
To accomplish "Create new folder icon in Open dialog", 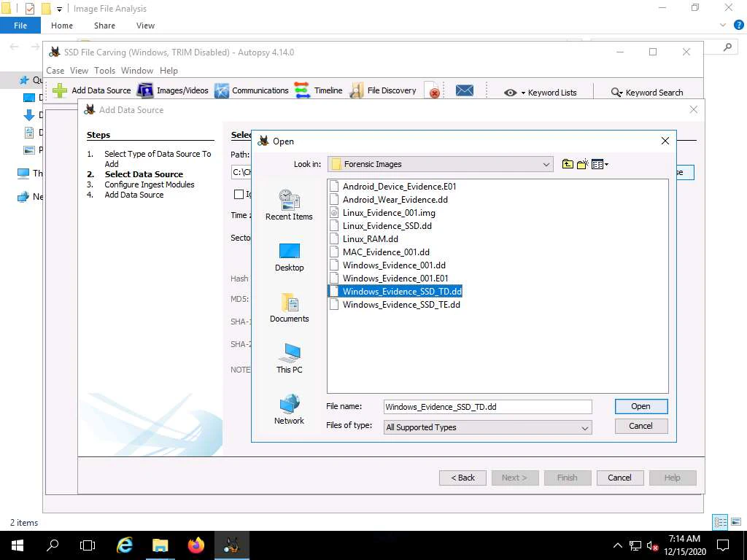I will point(582,164).
